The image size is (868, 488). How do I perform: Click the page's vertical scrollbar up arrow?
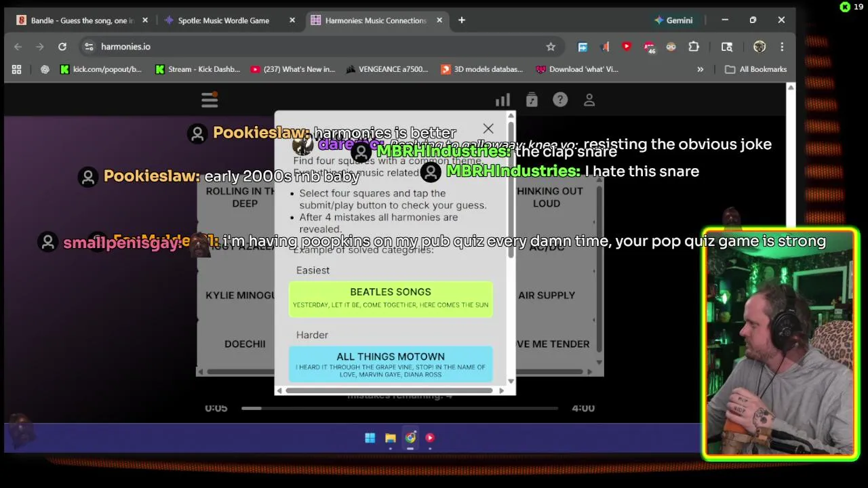(791, 87)
